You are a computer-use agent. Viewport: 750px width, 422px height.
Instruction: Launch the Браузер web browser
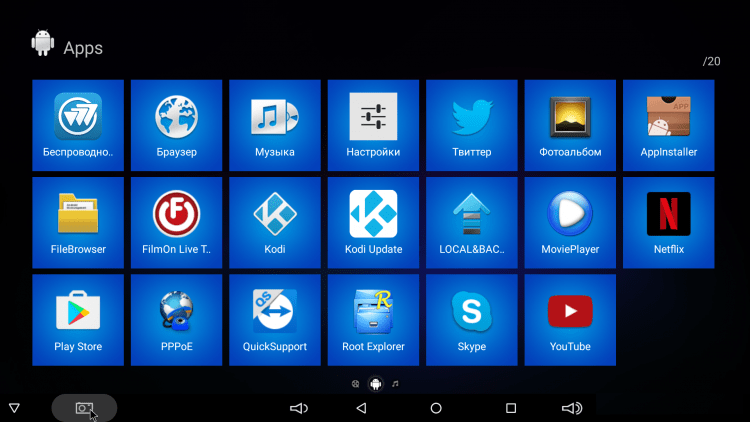click(x=176, y=125)
